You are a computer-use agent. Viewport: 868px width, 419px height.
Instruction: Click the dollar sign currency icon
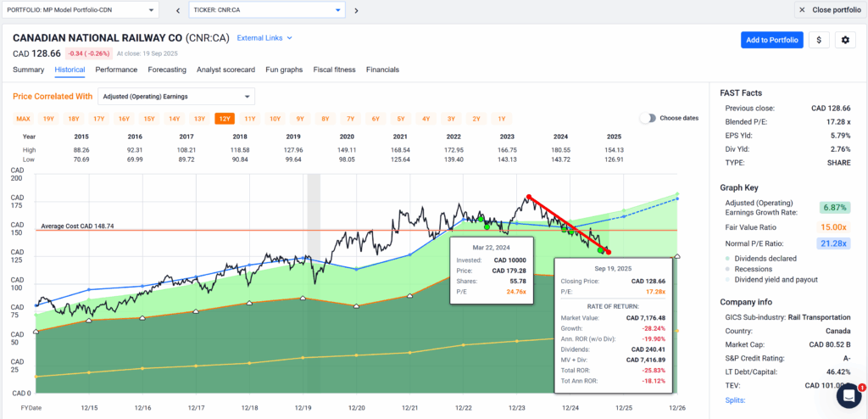(819, 40)
